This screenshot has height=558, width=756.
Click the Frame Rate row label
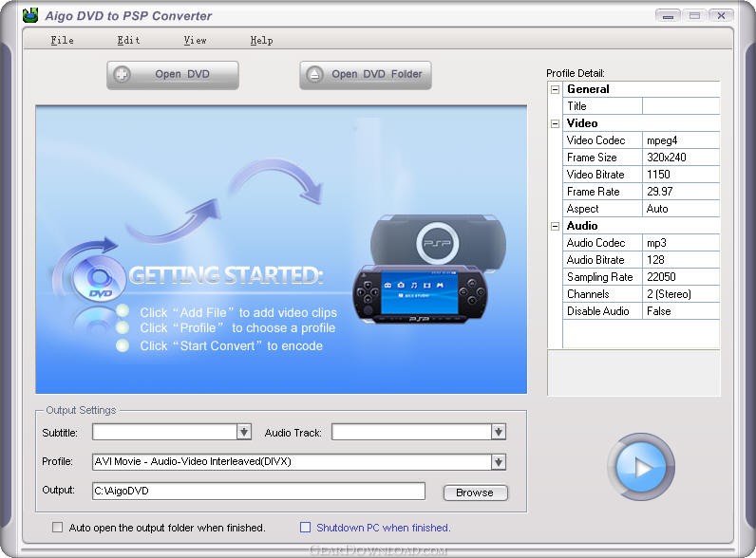(x=602, y=192)
